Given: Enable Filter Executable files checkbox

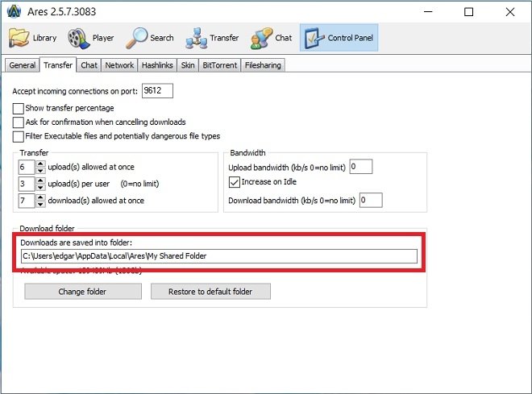Looking at the screenshot, I should [18, 137].
